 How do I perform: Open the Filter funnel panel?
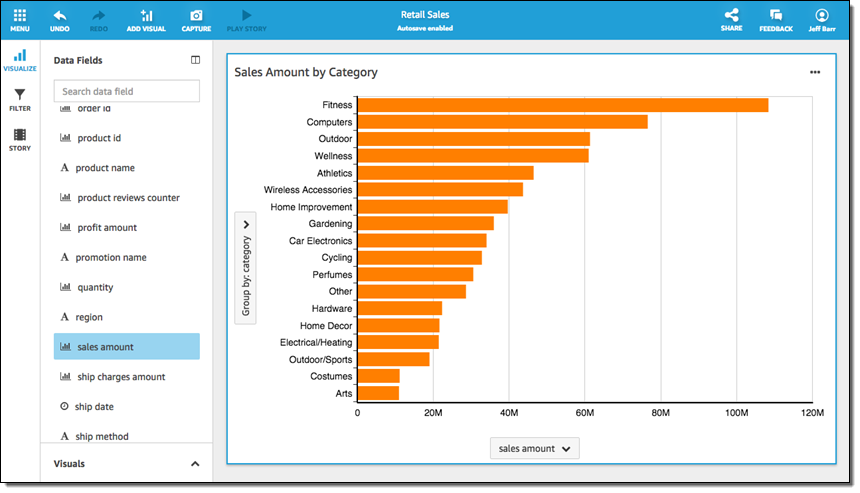pyautogui.click(x=20, y=99)
